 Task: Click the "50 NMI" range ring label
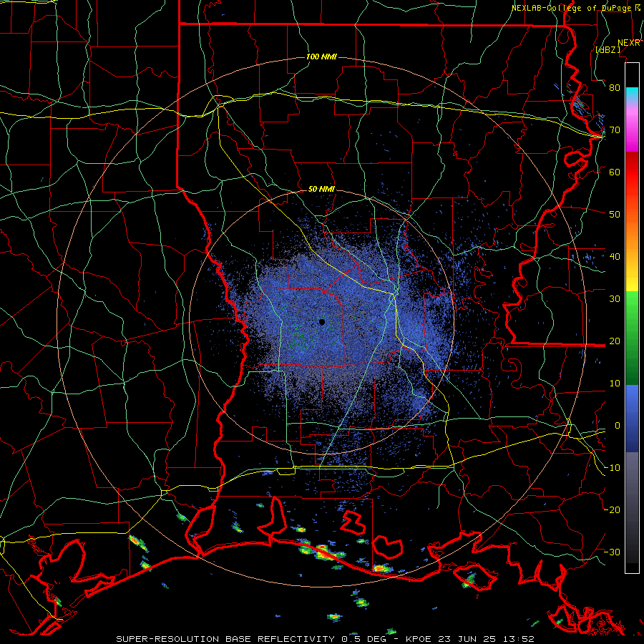321,190
